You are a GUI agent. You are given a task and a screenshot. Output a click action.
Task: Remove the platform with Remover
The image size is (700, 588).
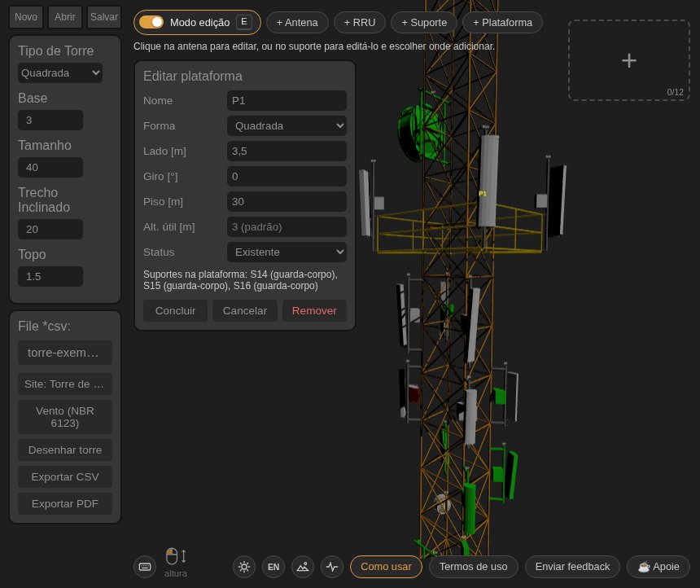[314, 310]
